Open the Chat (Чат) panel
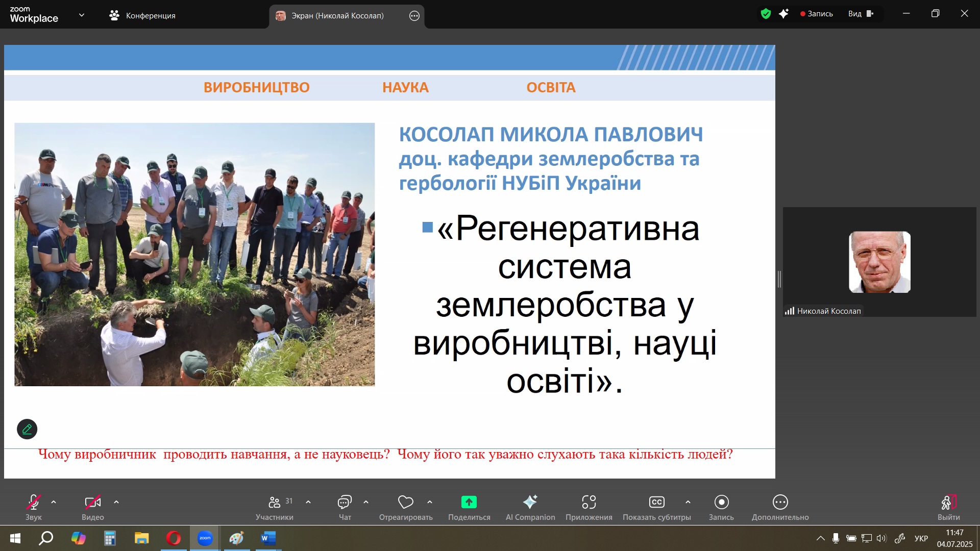Viewport: 980px width, 551px height. pos(345,503)
